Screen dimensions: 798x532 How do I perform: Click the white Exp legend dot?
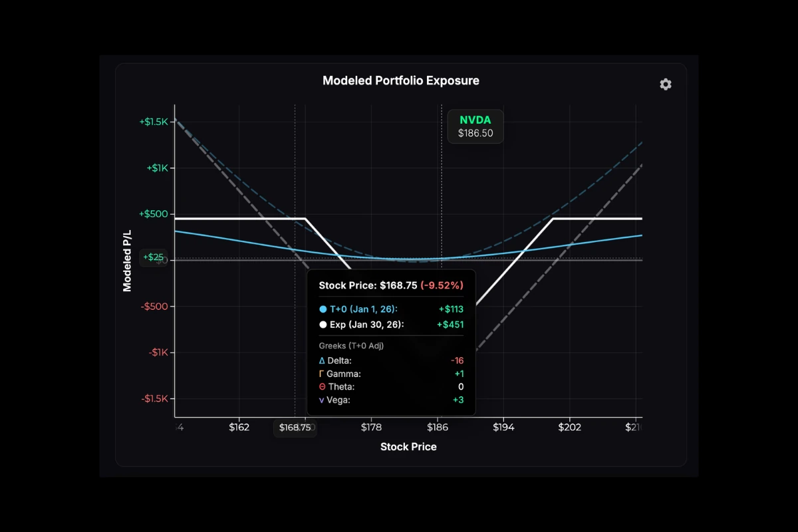[x=323, y=325]
